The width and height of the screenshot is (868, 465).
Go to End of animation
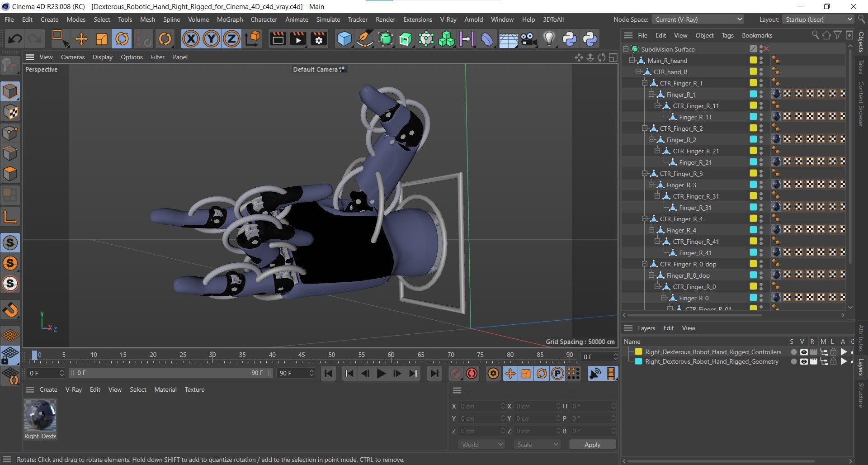[x=434, y=374]
